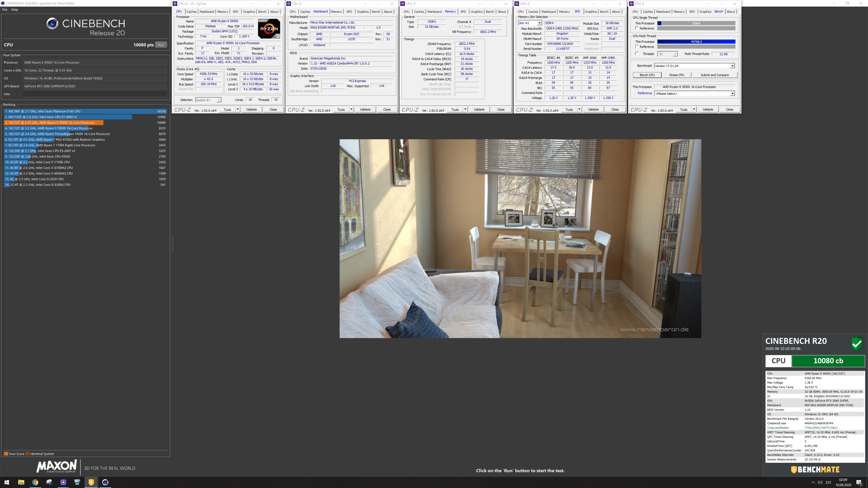
Task: Open the volume control in the system tray
Action: pos(820,482)
